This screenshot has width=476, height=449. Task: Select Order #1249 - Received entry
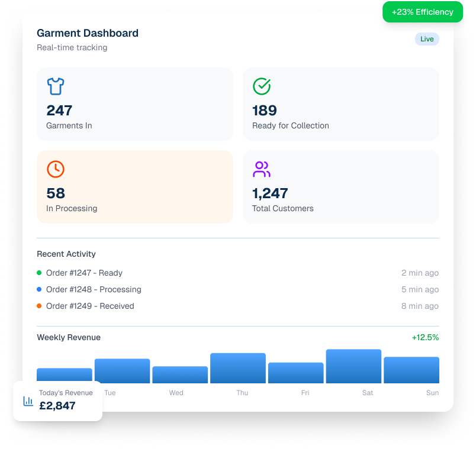(x=90, y=306)
